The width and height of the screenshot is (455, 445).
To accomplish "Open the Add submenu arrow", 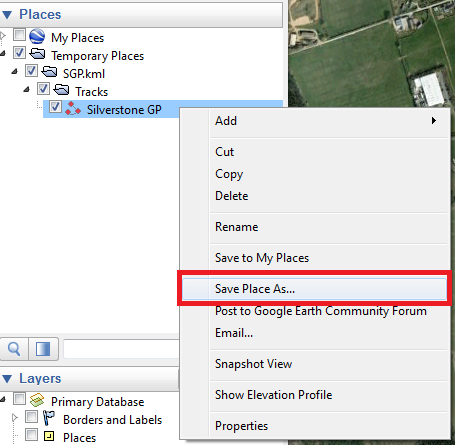I will (x=434, y=120).
